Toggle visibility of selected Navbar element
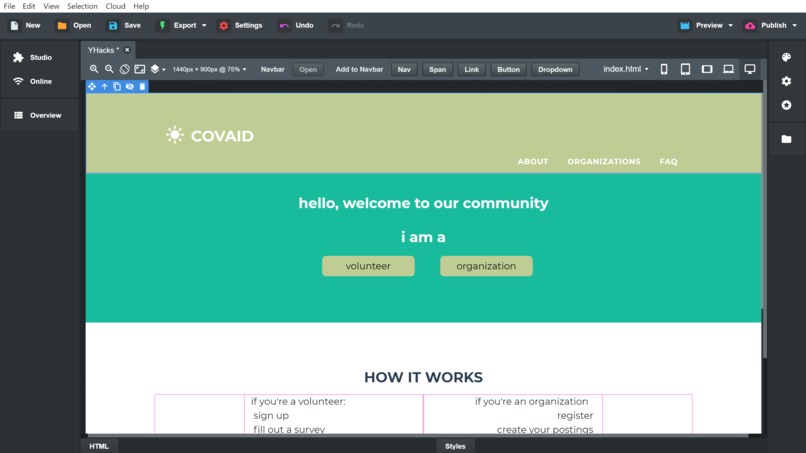 (130, 86)
